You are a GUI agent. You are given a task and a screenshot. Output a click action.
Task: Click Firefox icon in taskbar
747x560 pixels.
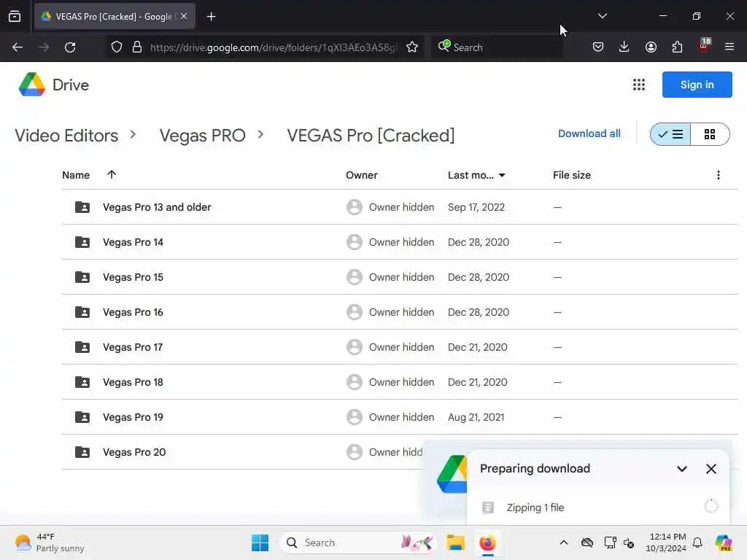tap(488, 542)
